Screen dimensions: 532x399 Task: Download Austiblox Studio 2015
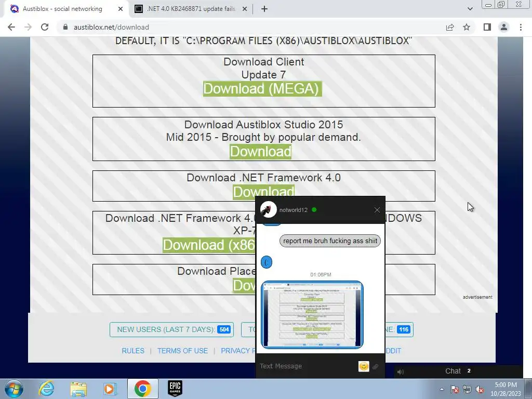pos(261,152)
